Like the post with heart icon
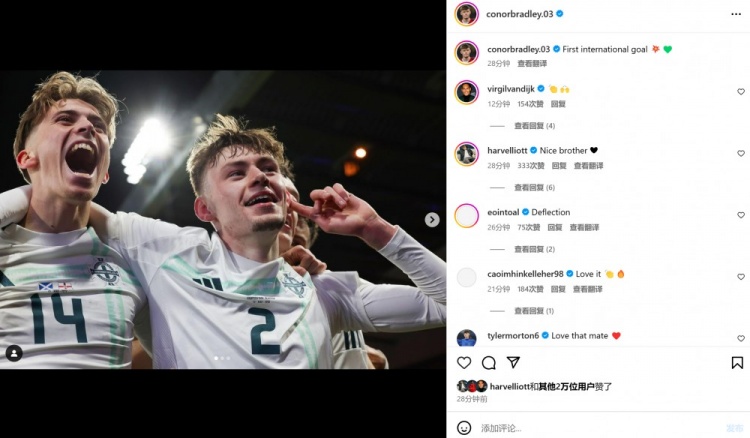This screenshot has width=750, height=438. 464,363
